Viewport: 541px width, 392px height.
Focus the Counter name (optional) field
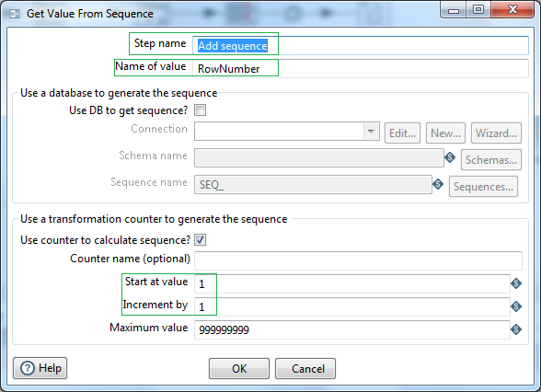(358, 260)
